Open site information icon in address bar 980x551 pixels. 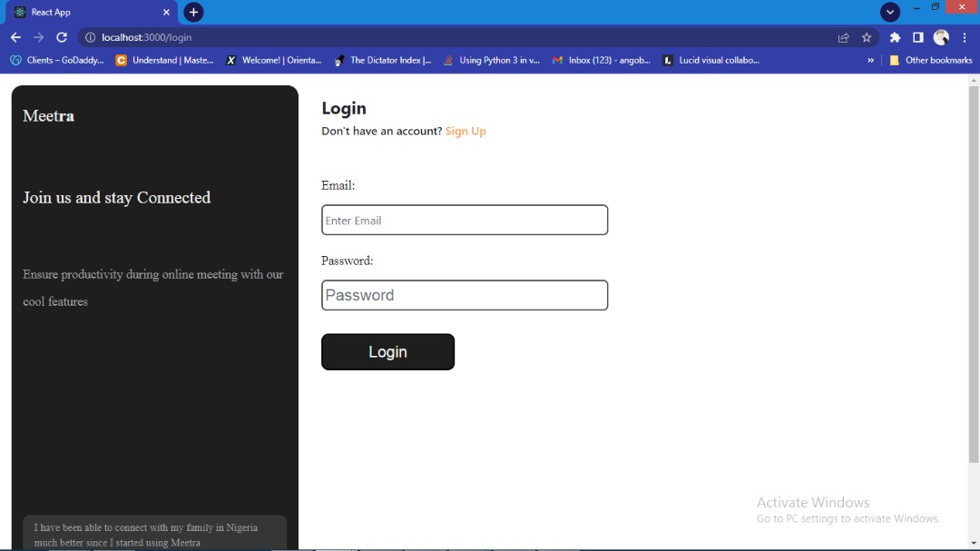pos(90,37)
